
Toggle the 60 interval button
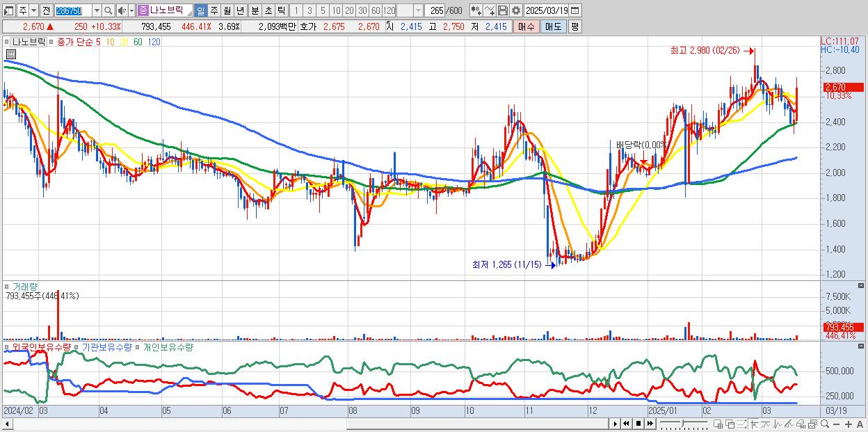(x=376, y=10)
